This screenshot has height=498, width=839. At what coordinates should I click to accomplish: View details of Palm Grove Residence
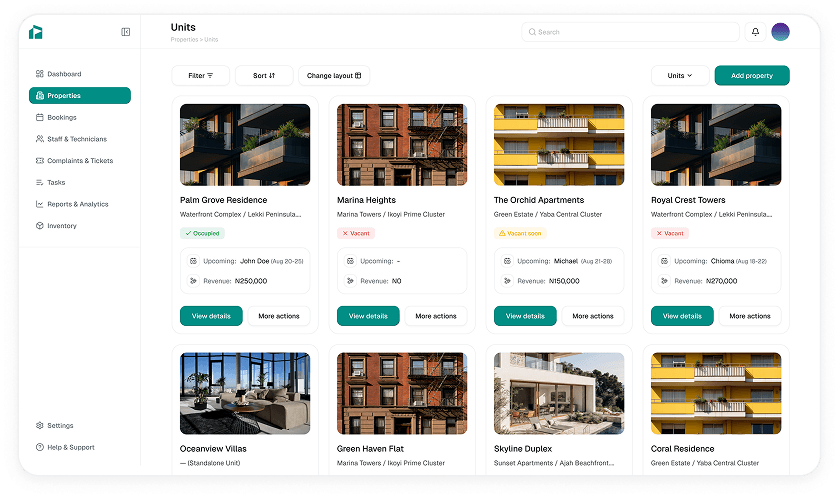(x=211, y=316)
